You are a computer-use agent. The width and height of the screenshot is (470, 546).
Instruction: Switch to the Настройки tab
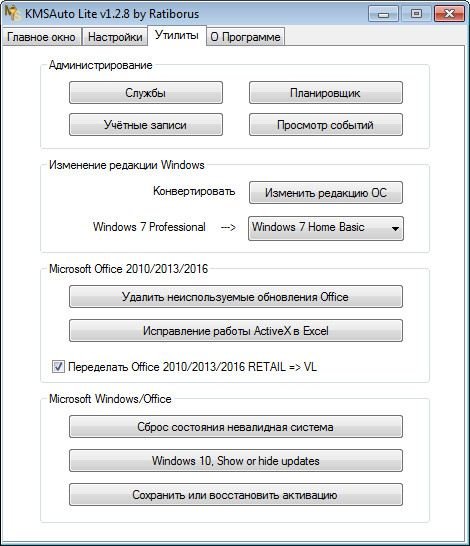click(x=115, y=37)
